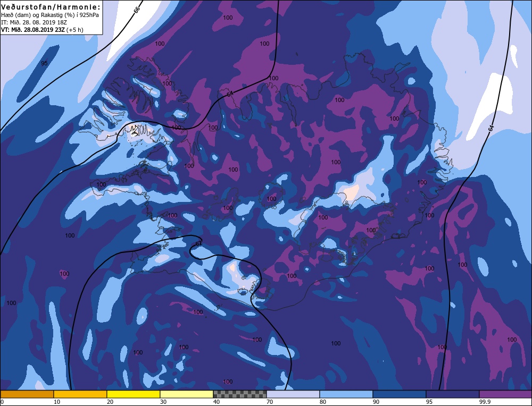Click legend scale label "40"
This screenshot has height=406, width=532.
217,402
